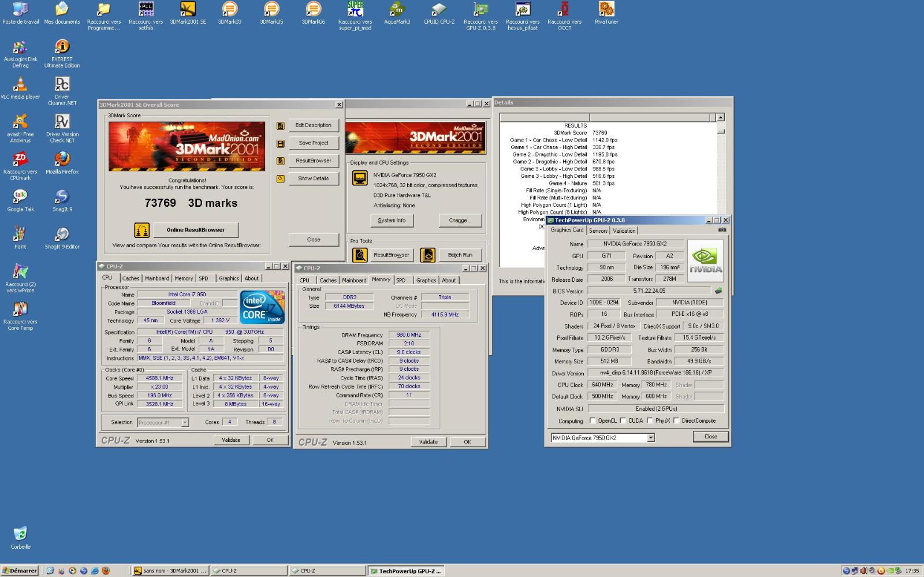Screen dimensions: 924x577
Task: Open the Processor #1 selection dropdown
Action: tap(185, 422)
